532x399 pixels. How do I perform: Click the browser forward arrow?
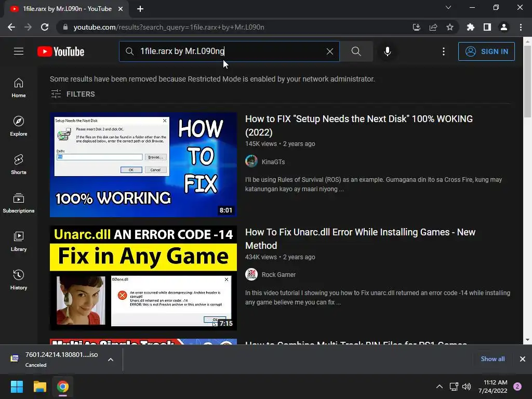pyautogui.click(x=28, y=27)
